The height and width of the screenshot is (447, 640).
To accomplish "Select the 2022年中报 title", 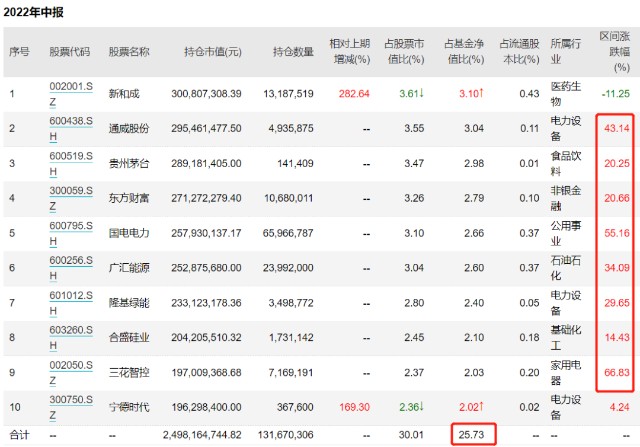I will coord(33,12).
